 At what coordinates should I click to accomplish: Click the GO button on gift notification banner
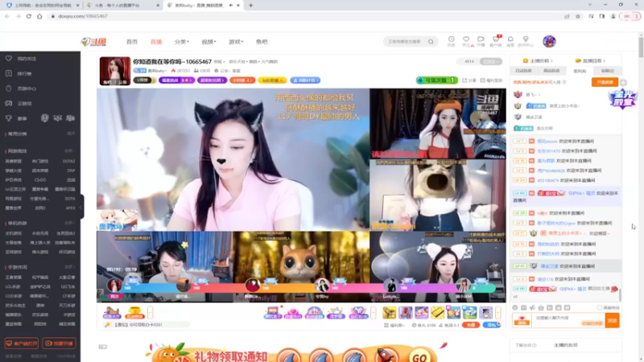click(x=419, y=356)
